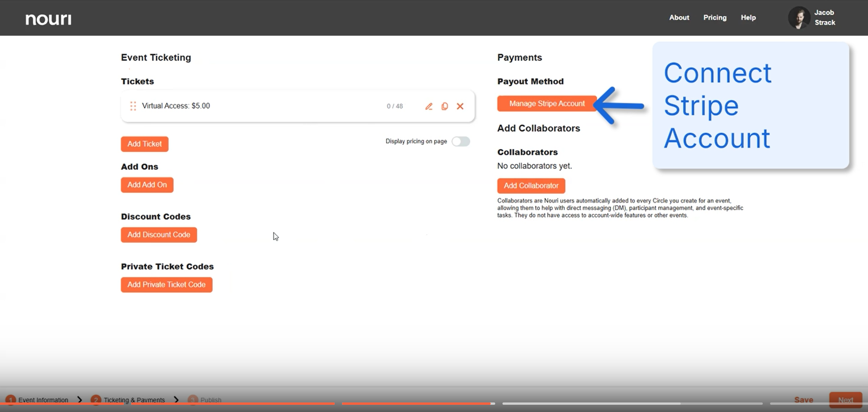Click the edit pencil icon on Virtual Access ticket

click(x=429, y=106)
